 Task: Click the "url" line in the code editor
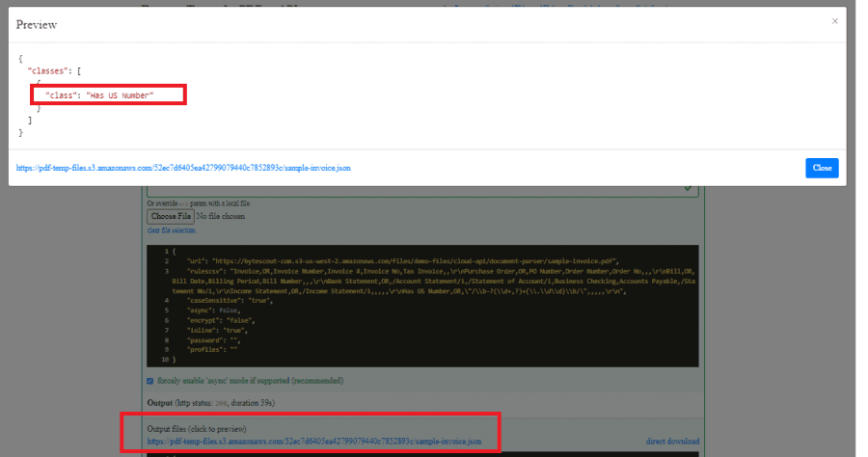(x=386, y=261)
